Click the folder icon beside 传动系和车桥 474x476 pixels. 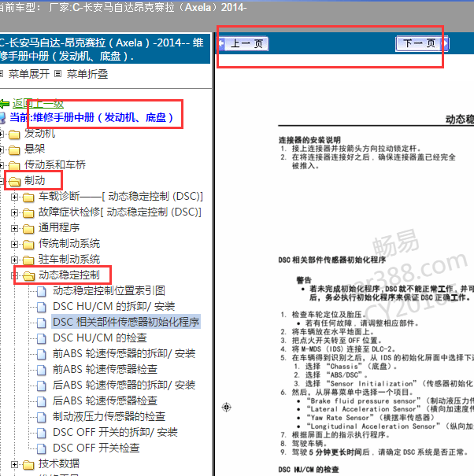(14, 165)
